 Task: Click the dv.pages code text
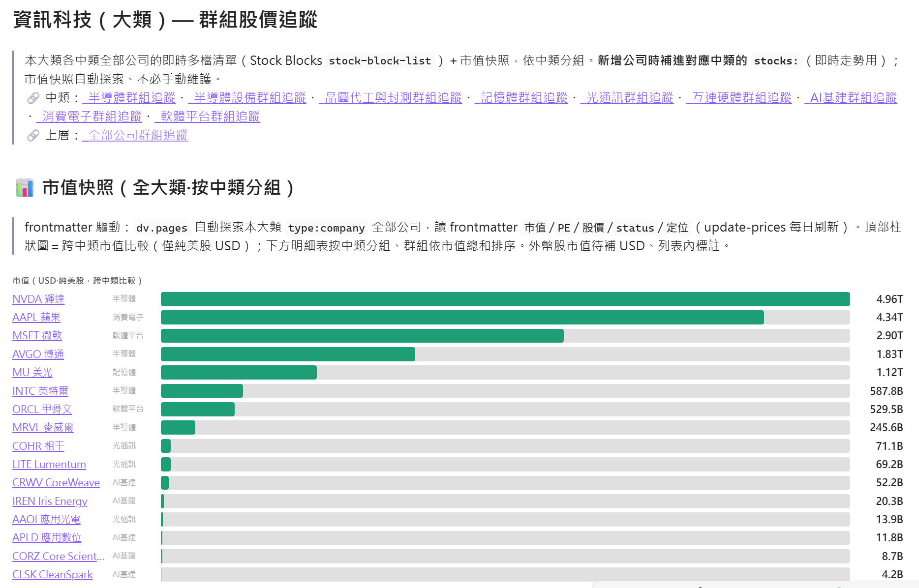(x=162, y=228)
